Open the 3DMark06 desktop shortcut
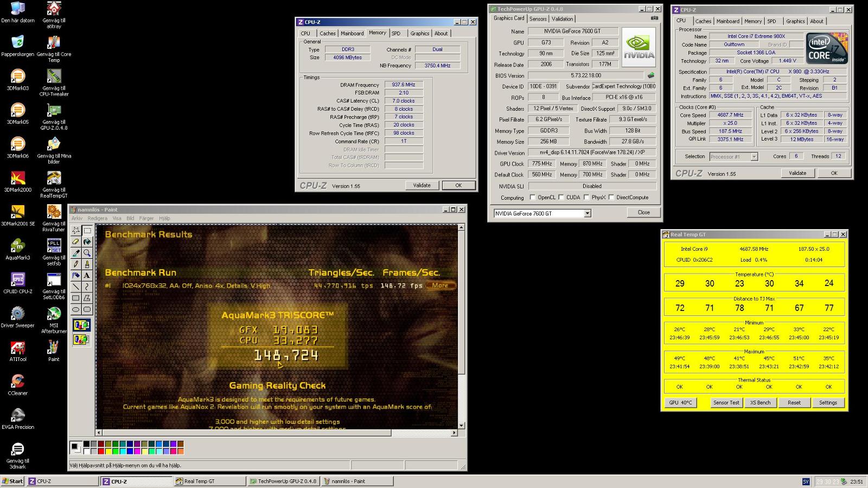 click(17, 147)
